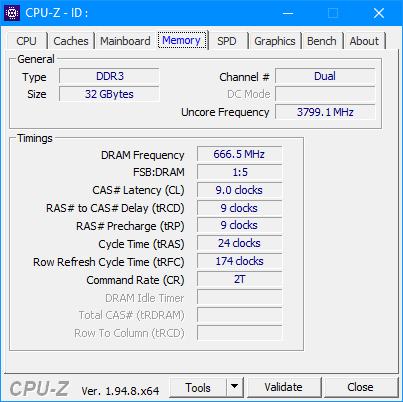Open the Tools dropdown arrow
This screenshot has width=403, height=402.
[x=235, y=387]
